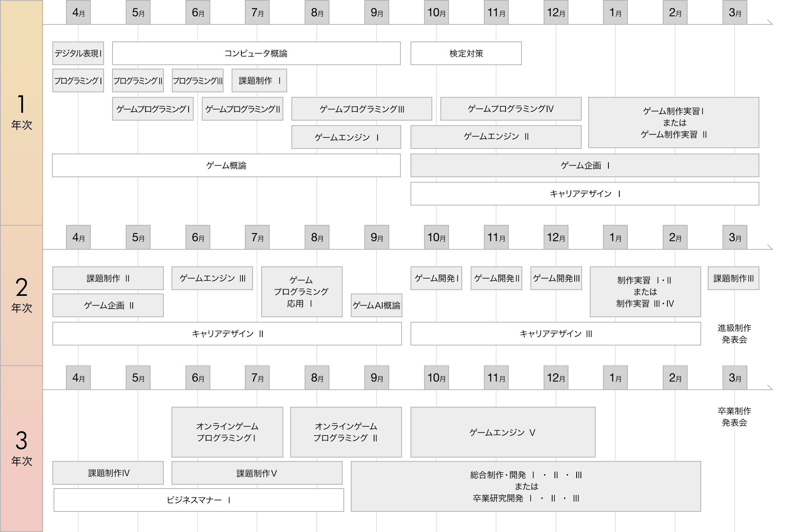The width and height of the screenshot is (804, 532).
Task: Click the オンラインゲームプログラミングⅠ box
Action: 227,432
